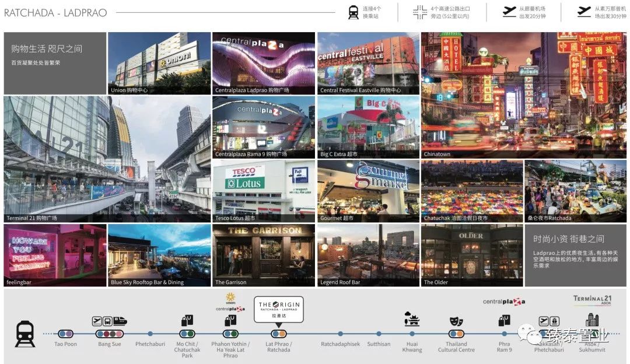Click the 4个高速公路出口 caption text
This screenshot has width=630, height=364.
pyautogui.click(x=450, y=12)
